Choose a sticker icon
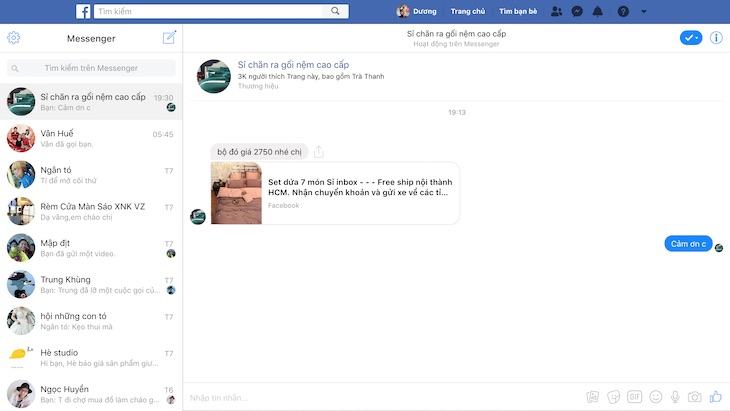 tap(614, 397)
